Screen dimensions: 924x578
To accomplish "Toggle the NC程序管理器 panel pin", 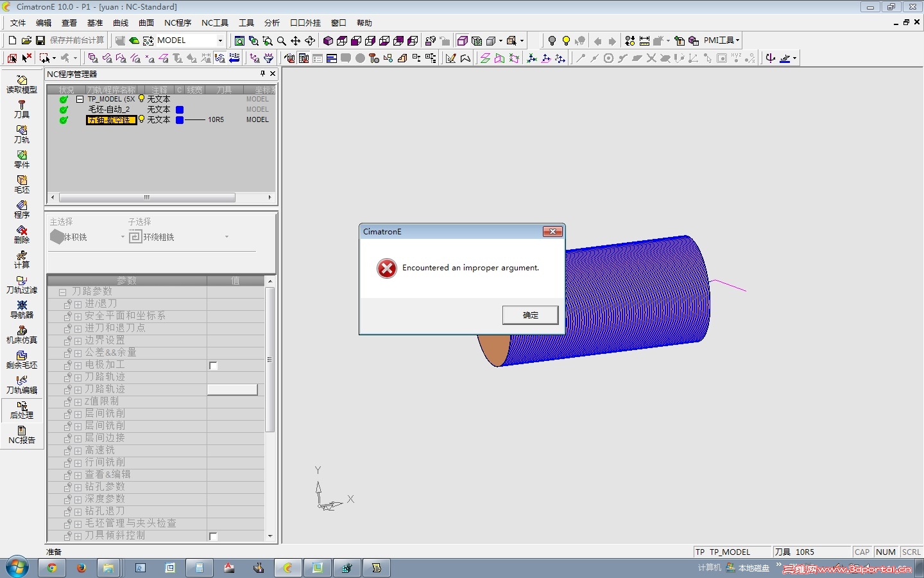I will [x=262, y=74].
